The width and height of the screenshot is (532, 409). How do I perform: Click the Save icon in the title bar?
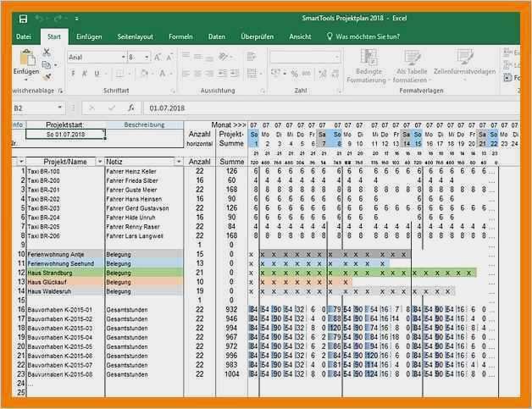click(23, 18)
